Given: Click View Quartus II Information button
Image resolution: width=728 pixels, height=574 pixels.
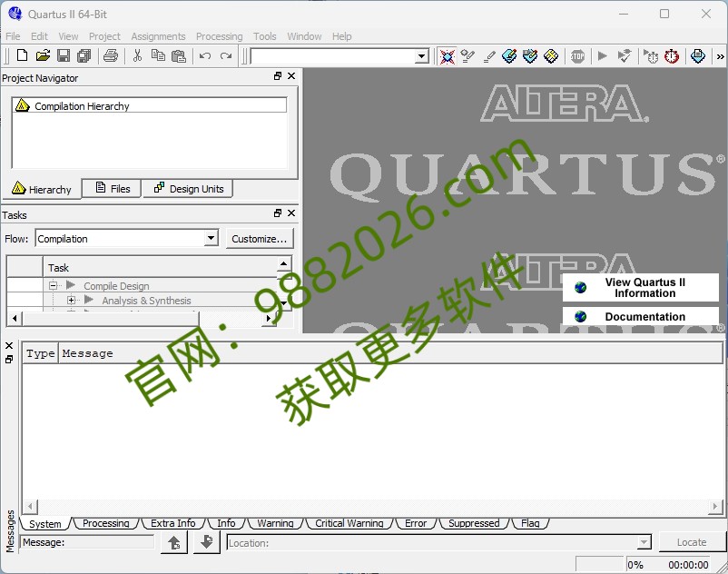Looking at the screenshot, I should point(641,288).
